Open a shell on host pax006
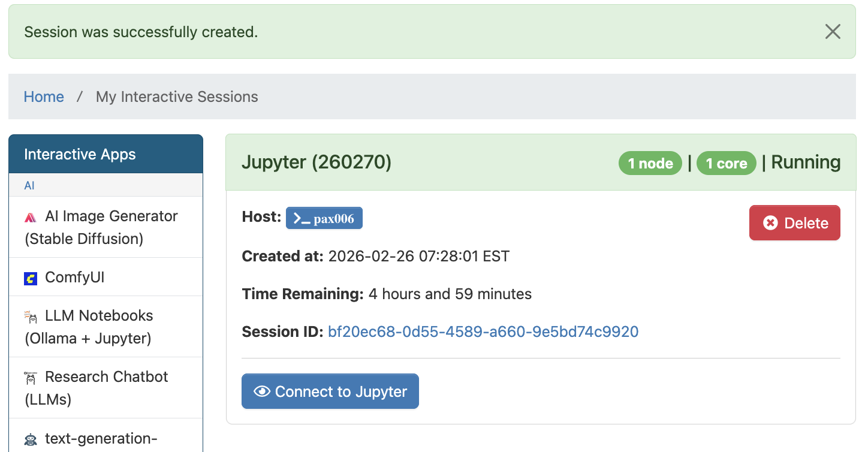The height and width of the screenshot is (452, 868). point(324,218)
